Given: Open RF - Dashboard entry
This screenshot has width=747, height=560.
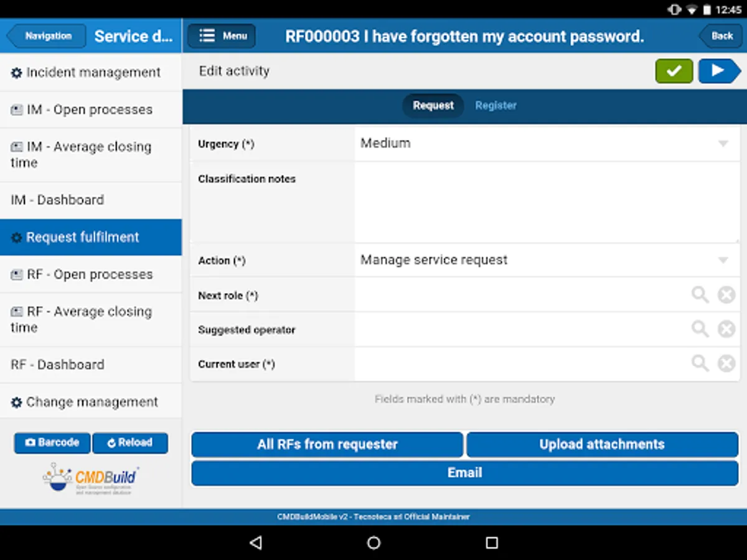Looking at the screenshot, I should 91,365.
